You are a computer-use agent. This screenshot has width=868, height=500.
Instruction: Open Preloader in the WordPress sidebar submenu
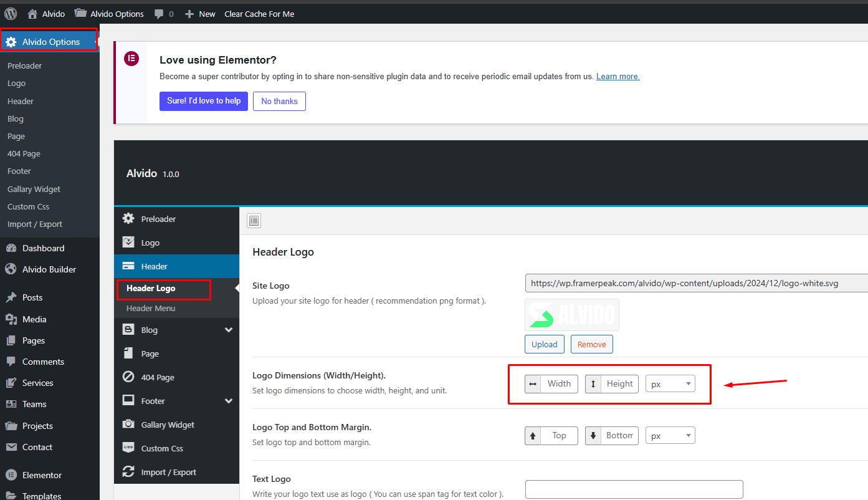point(25,65)
